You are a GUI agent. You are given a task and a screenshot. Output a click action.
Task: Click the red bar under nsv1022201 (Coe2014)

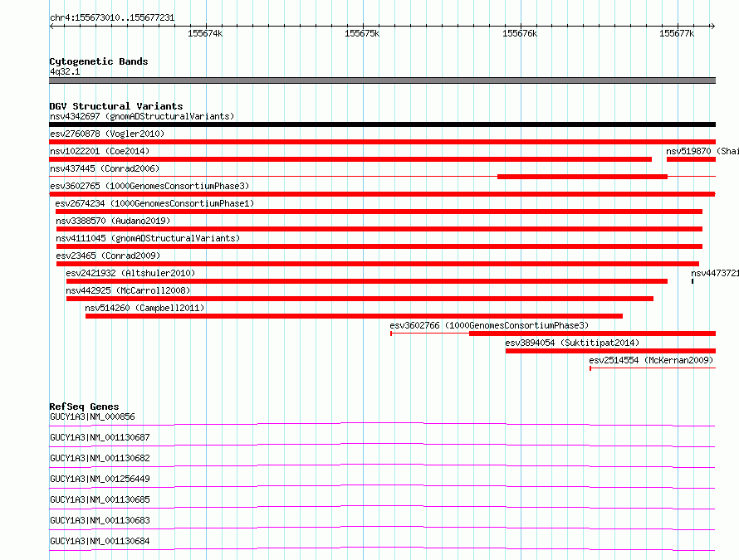pos(350,159)
